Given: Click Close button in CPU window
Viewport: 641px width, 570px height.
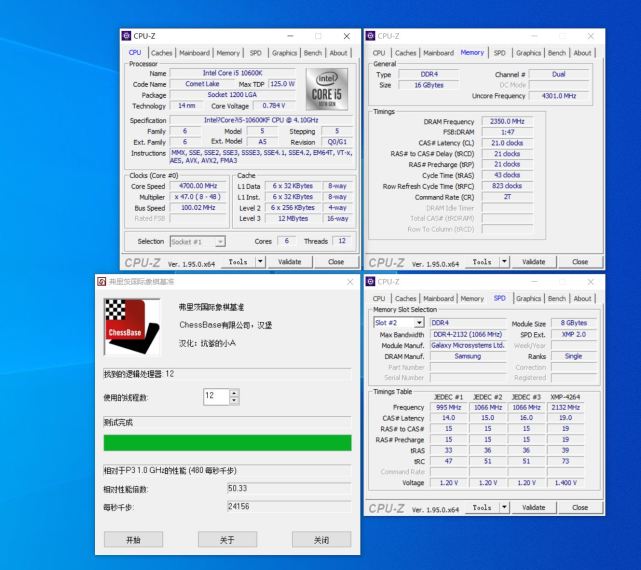Looking at the screenshot, I should (336, 262).
